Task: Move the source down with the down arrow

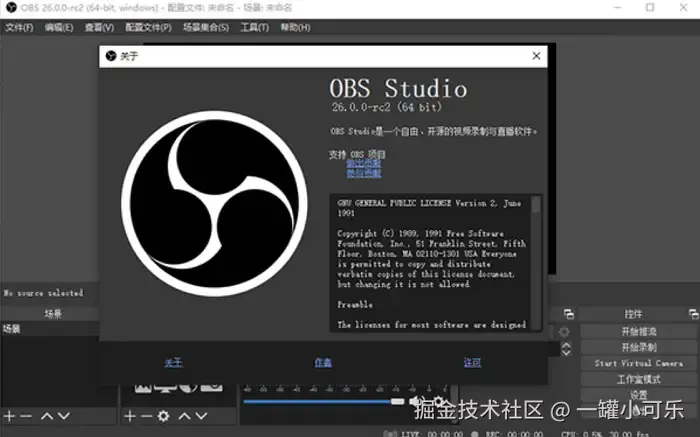Action: click(201, 416)
